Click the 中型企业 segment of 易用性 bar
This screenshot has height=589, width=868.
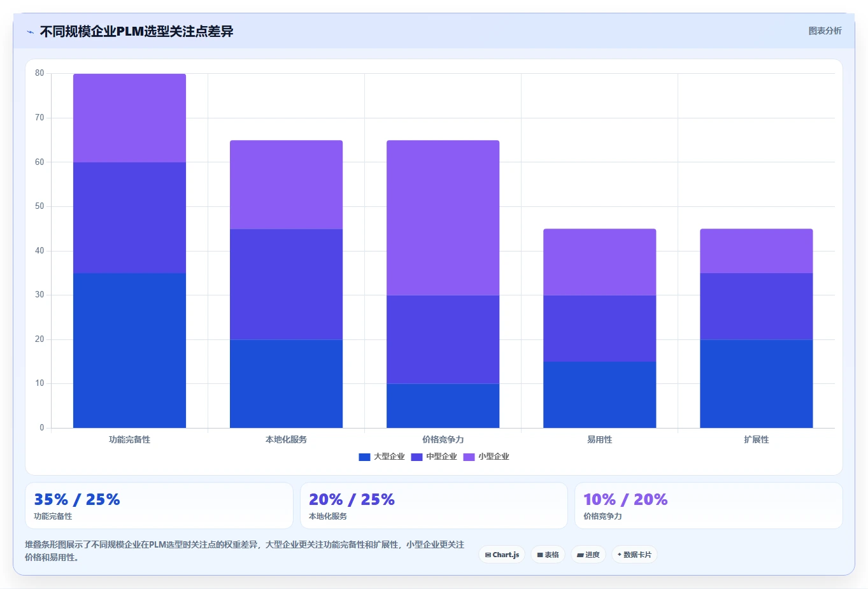[599, 329]
